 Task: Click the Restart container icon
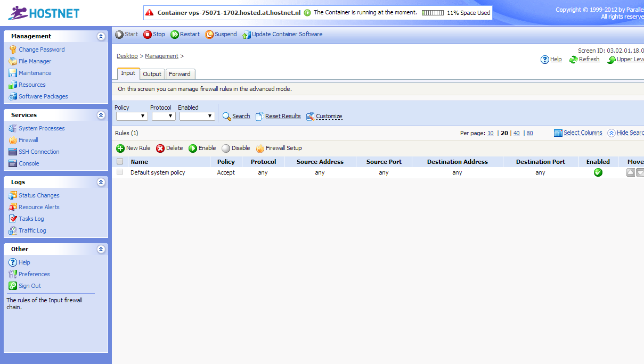[175, 35]
